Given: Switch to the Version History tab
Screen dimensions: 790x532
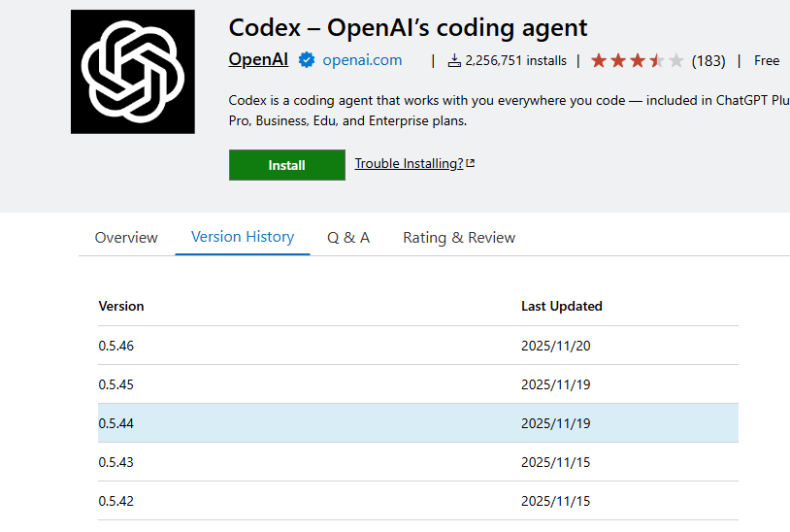Looking at the screenshot, I should (x=243, y=237).
